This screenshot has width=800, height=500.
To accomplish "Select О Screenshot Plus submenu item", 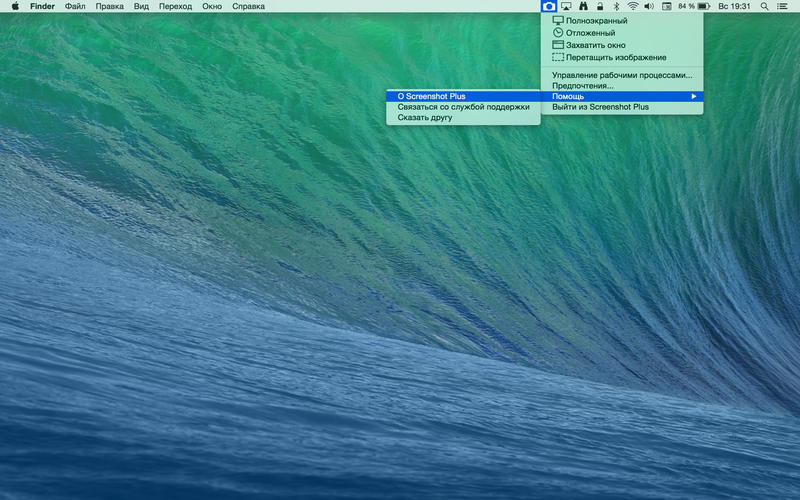I will [x=463, y=96].
